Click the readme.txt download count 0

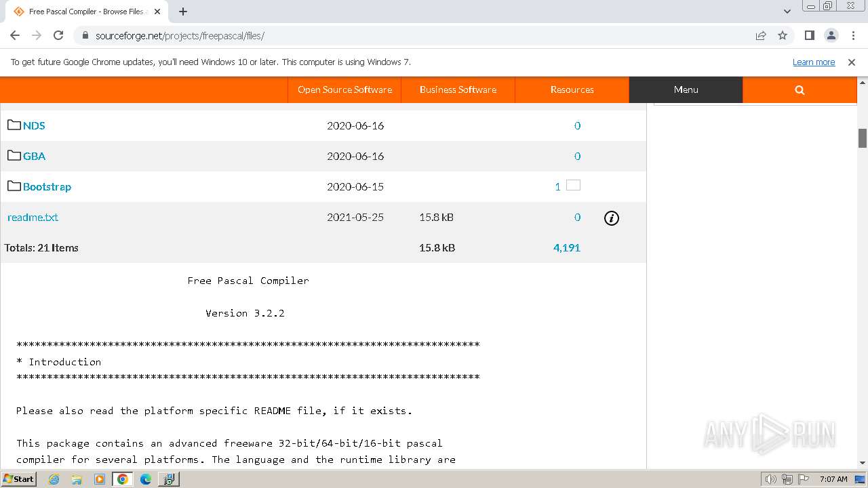click(x=577, y=217)
